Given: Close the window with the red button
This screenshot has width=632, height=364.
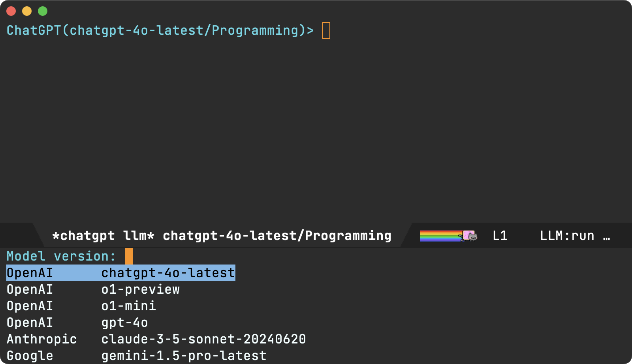Looking at the screenshot, I should pyautogui.click(x=11, y=11).
